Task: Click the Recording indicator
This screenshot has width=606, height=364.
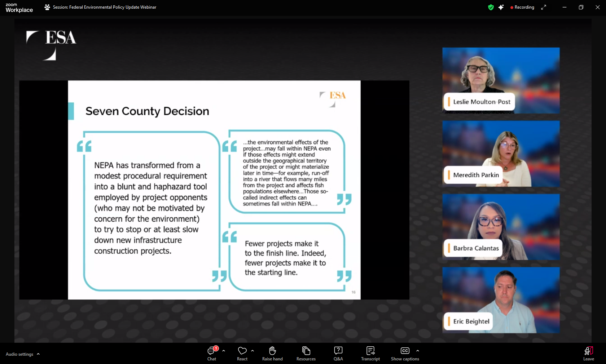Action: [522, 7]
